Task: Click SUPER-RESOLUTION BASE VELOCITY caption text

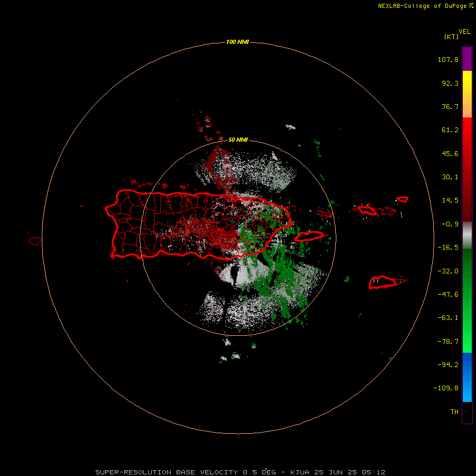Action: point(167,472)
